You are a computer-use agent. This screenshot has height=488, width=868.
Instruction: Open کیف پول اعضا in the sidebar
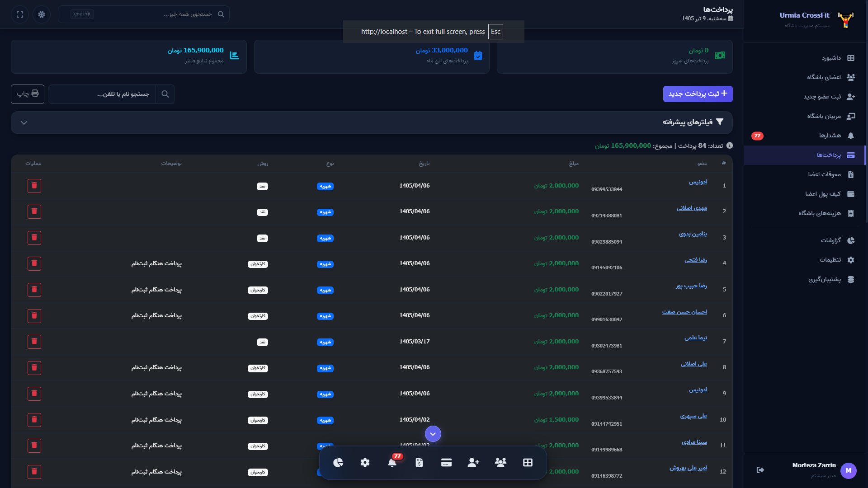tap(805, 194)
